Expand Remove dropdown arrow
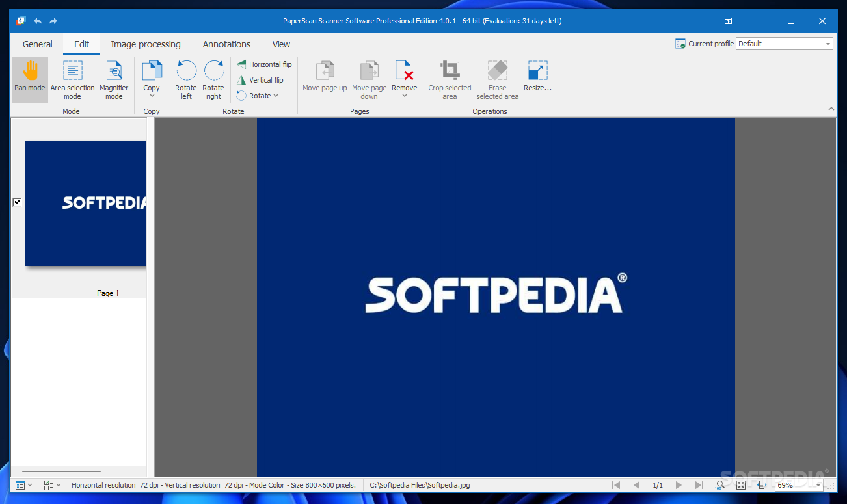The image size is (847, 504). [404, 96]
